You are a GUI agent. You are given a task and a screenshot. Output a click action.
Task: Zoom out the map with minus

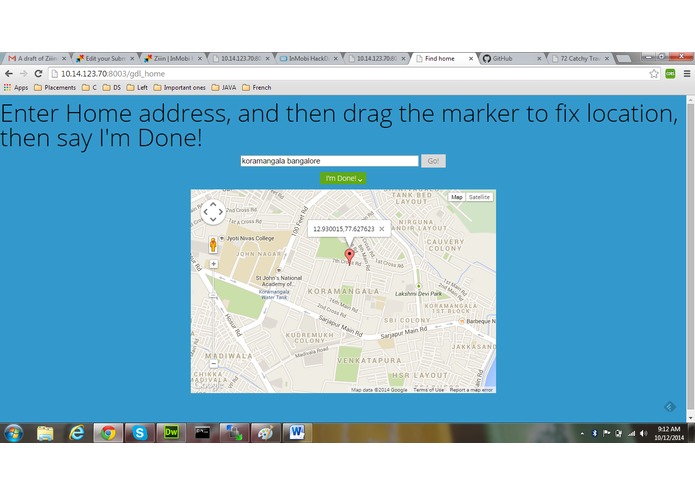[x=213, y=364]
